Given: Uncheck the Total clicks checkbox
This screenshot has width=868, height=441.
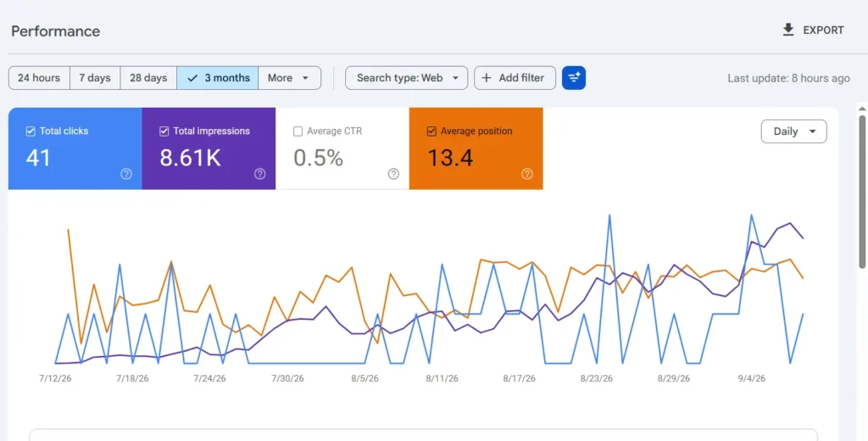Looking at the screenshot, I should 31,131.
